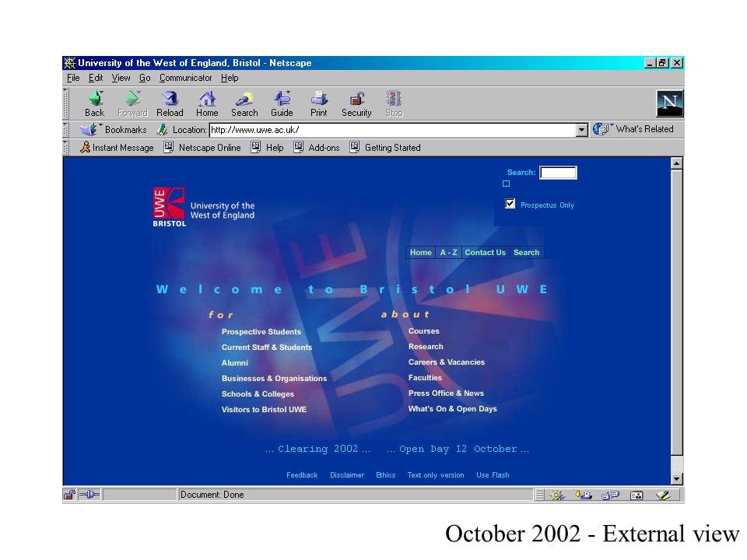This screenshot has width=747, height=560.
Task: Open Newsgroups from the component bar
Action: coord(610,495)
